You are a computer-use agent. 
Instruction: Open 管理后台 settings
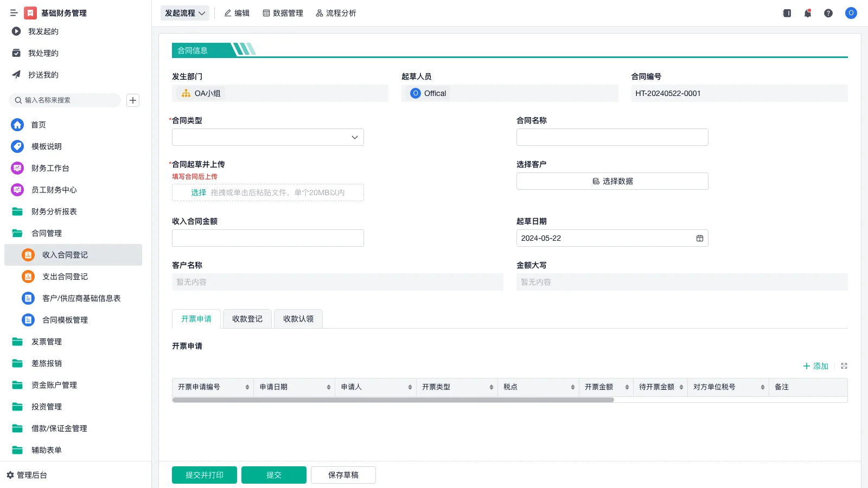pyautogui.click(x=27, y=475)
